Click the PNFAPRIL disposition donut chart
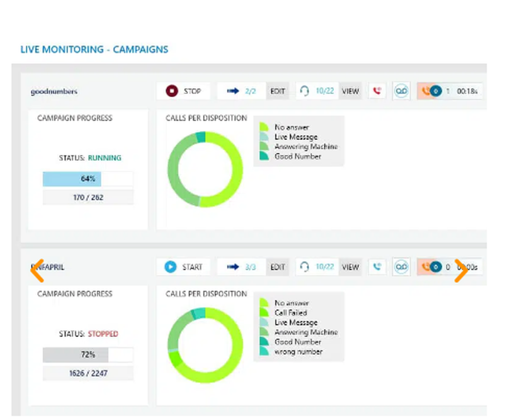This screenshot has width=514, height=420. (x=205, y=345)
